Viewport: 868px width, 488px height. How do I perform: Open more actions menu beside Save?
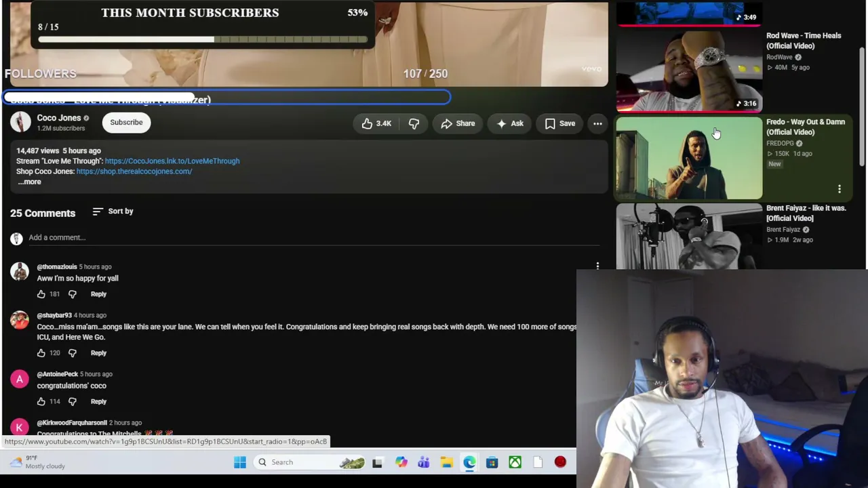597,123
